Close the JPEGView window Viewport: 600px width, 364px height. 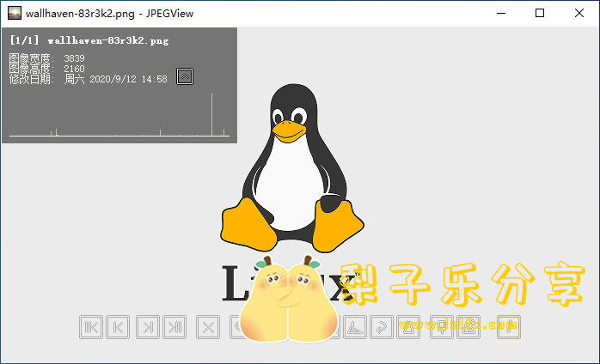579,14
